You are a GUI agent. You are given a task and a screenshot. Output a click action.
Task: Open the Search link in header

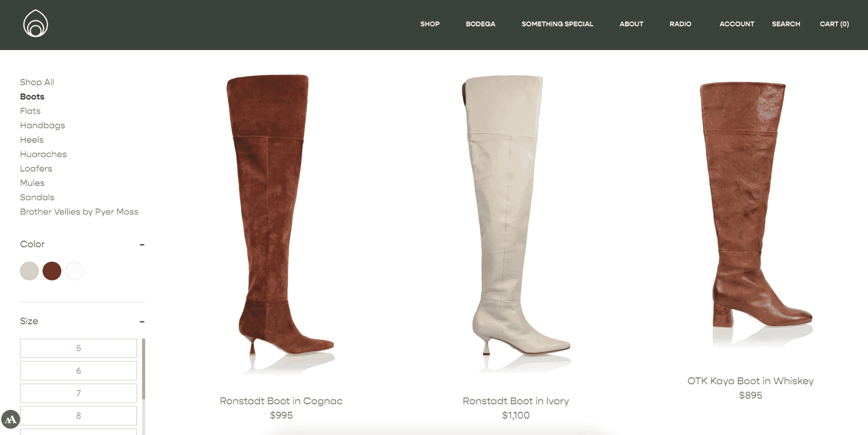(785, 24)
